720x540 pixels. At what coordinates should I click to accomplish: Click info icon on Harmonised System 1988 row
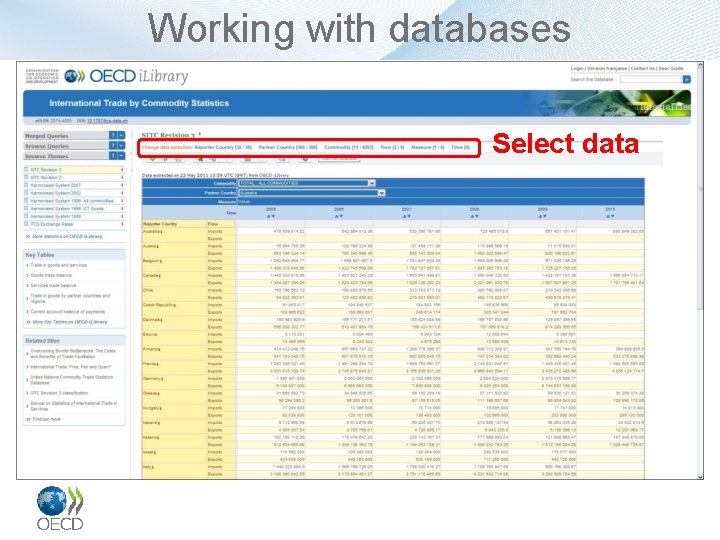click(122, 216)
